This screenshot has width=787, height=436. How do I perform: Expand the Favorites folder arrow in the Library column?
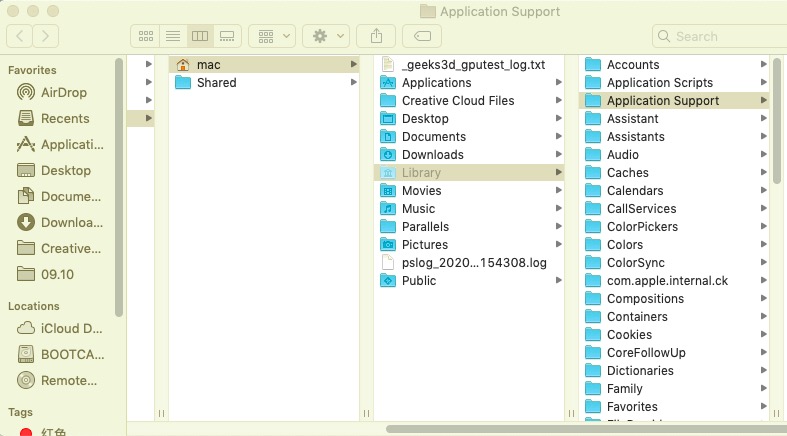(763, 406)
